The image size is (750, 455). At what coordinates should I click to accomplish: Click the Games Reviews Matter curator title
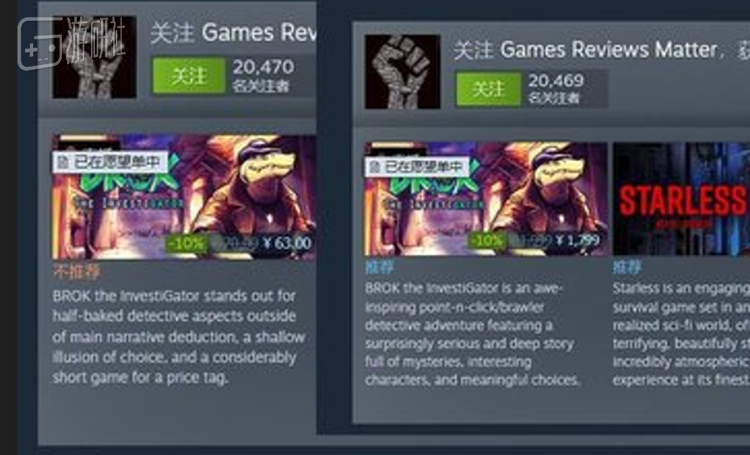[608, 50]
